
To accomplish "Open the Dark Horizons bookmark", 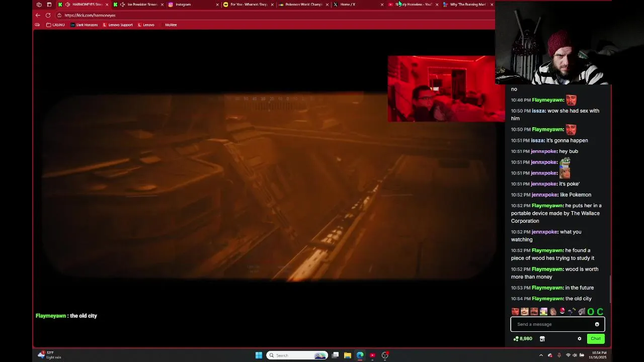I will pyautogui.click(x=84, y=25).
